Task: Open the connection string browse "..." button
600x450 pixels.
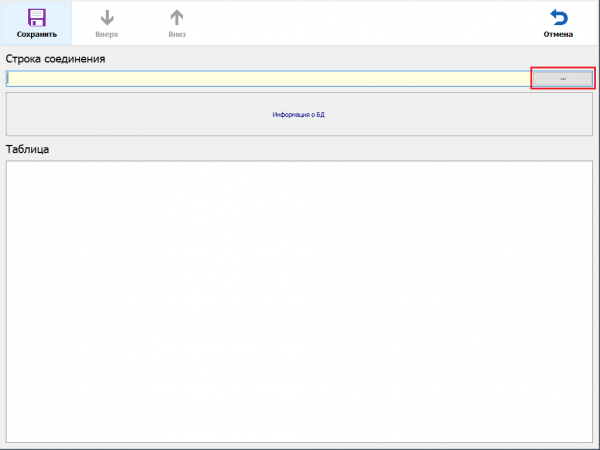Action: point(562,79)
